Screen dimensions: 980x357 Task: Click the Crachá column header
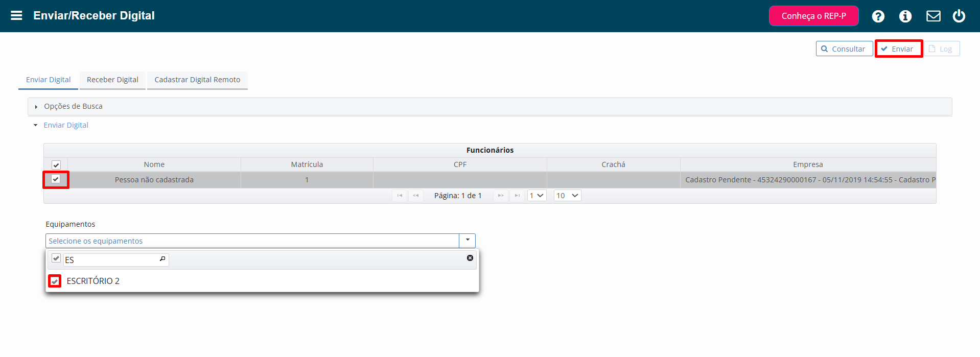[x=613, y=164]
